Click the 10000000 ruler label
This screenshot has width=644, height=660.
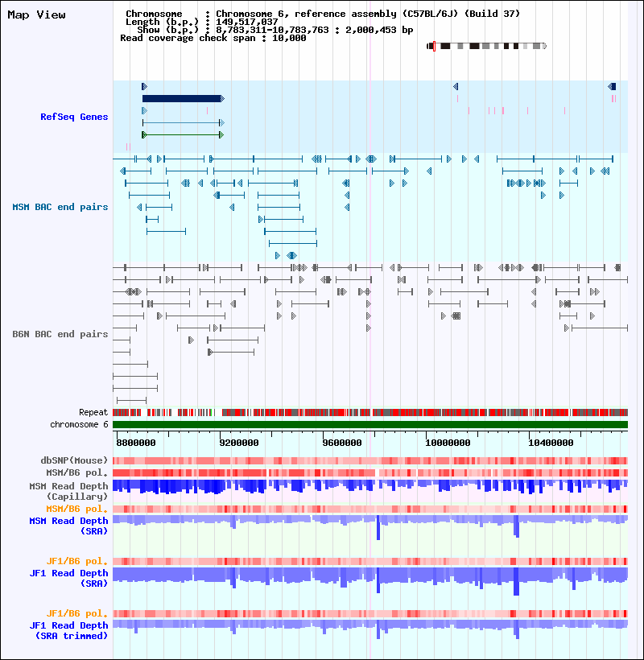[448, 443]
